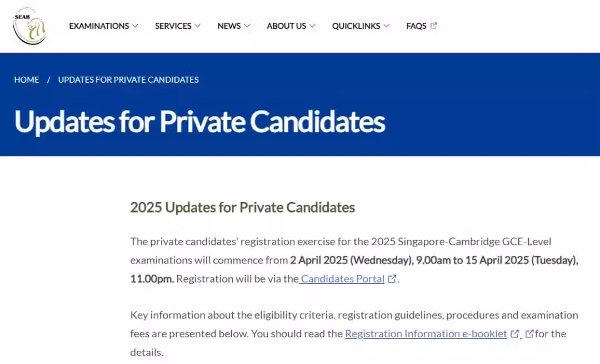Click second external icon before 'for the'
Viewport: 600px width, 364px height.
click(x=529, y=334)
